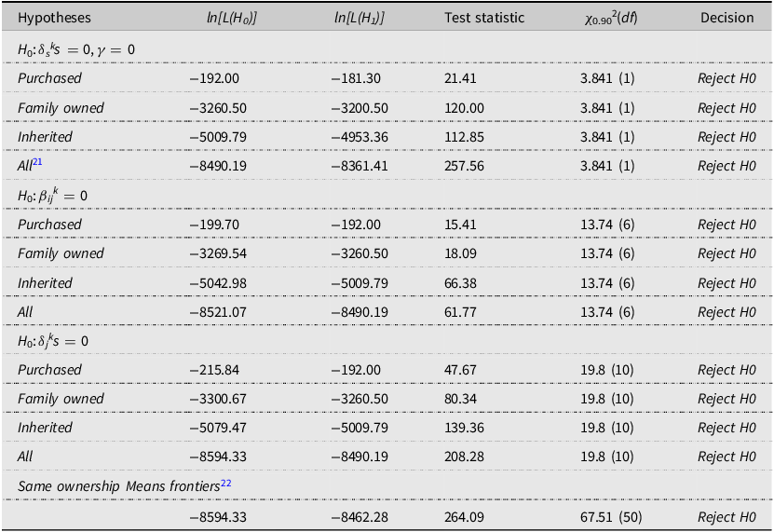
Task: Select test statistic value 257.56
Action: 464,166
